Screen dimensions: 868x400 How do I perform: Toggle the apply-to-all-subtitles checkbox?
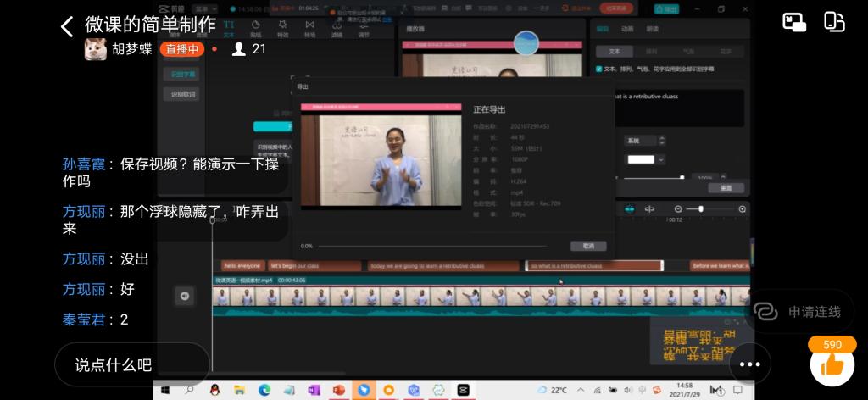click(599, 69)
